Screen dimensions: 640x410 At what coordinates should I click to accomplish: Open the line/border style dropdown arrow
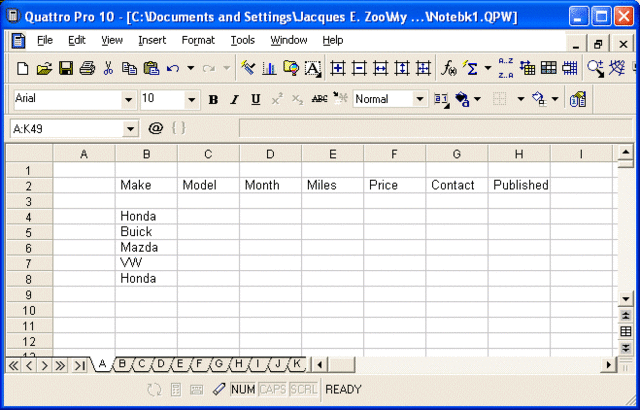pyautogui.click(x=520, y=99)
